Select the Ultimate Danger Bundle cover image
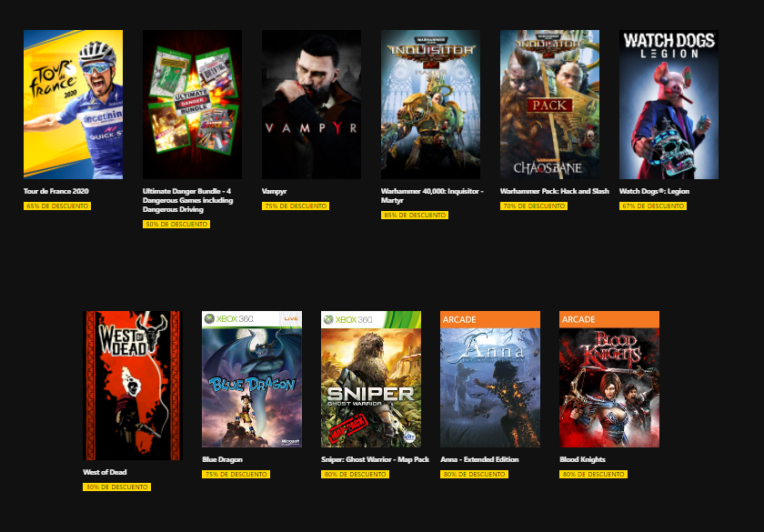Screen dimensions: 764x532 click(x=192, y=105)
